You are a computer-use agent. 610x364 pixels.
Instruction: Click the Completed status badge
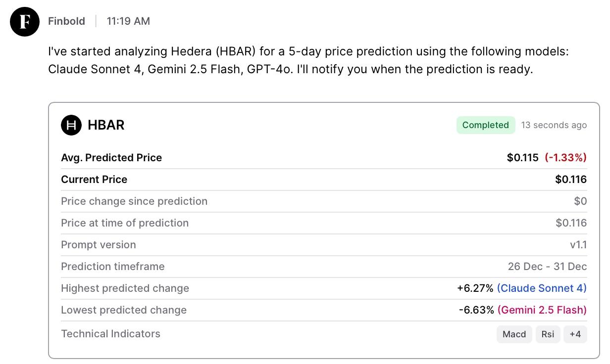485,125
